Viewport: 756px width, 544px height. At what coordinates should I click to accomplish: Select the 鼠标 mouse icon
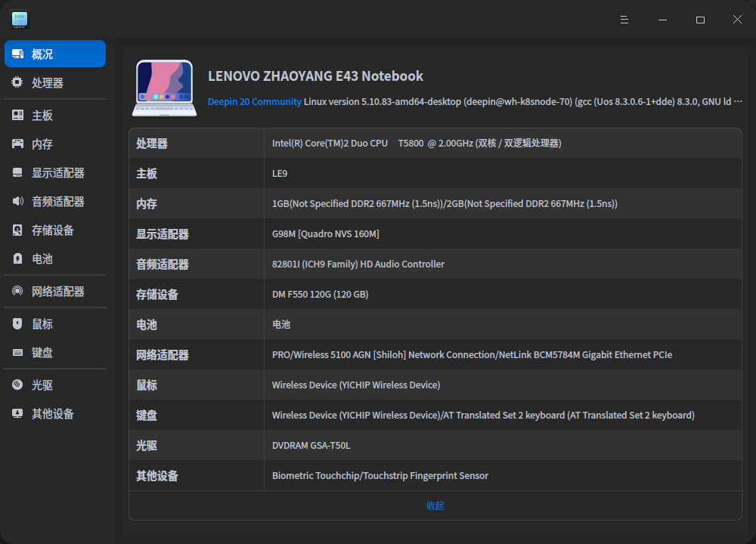(17, 323)
